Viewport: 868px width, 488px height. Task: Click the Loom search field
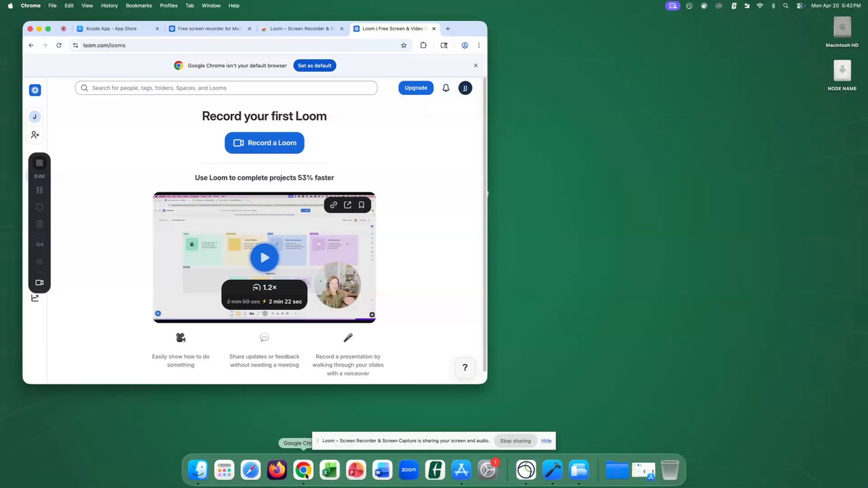[226, 88]
